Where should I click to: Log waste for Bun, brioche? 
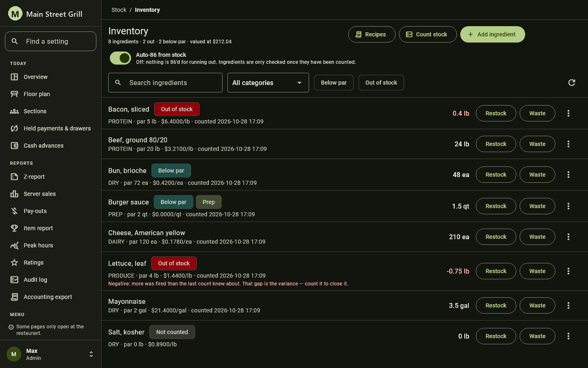[537, 175]
